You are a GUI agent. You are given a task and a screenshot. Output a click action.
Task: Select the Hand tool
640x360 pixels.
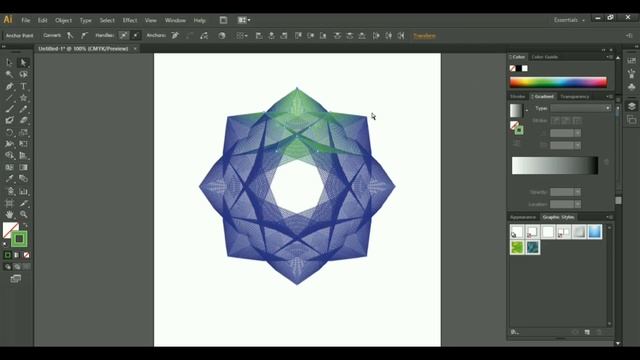9,214
